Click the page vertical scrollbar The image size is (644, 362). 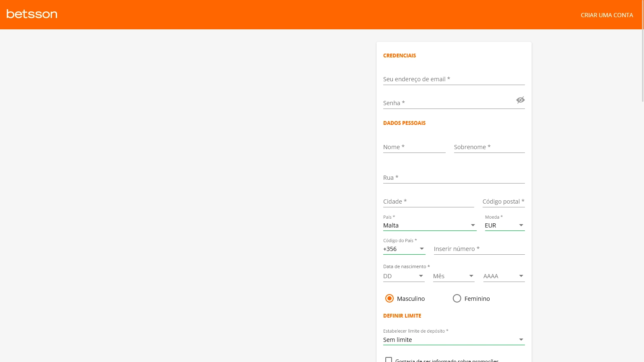(643, 51)
